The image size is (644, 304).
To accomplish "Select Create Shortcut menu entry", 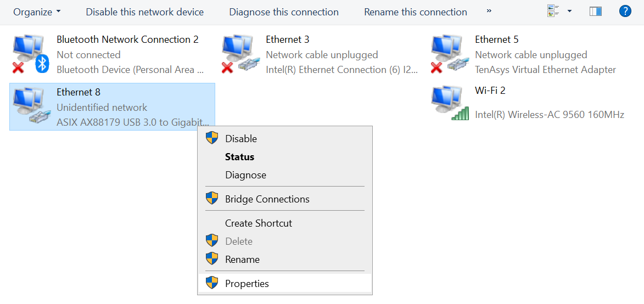I will (258, 223).
